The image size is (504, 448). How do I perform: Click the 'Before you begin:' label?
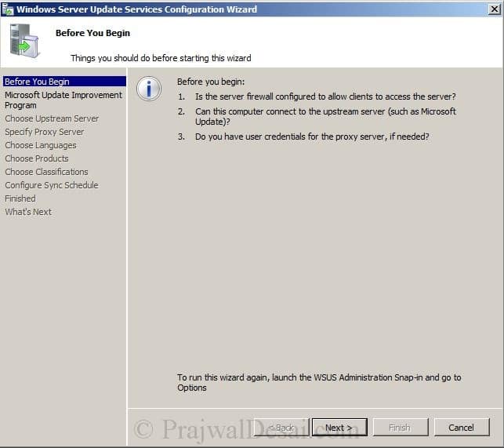(x=211, y=82)
